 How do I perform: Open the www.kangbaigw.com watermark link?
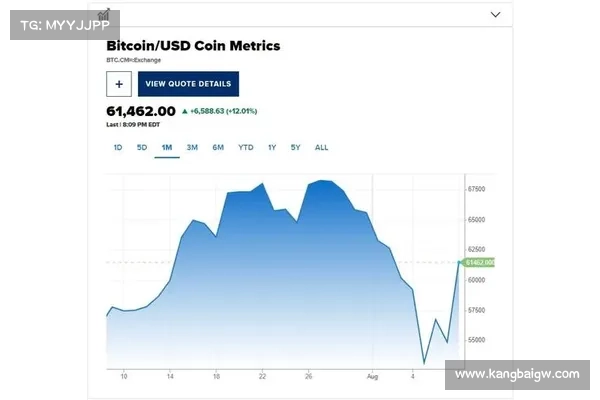(x=517, y=374)
